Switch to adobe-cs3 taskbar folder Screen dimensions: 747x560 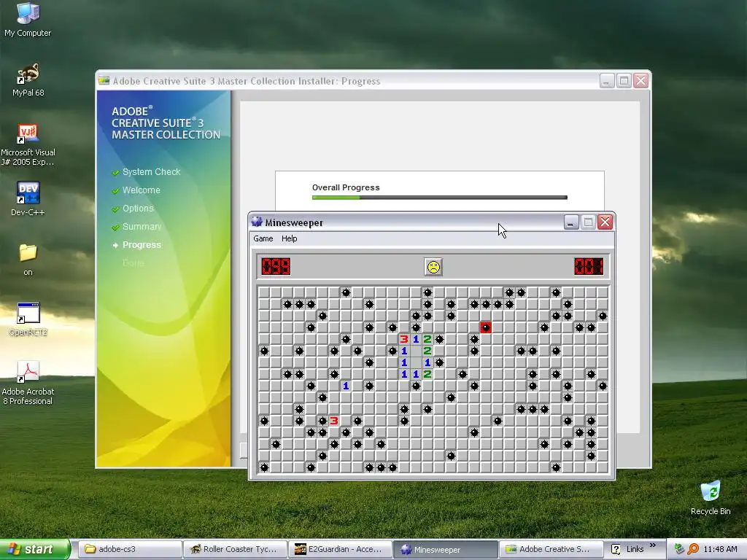129,549
